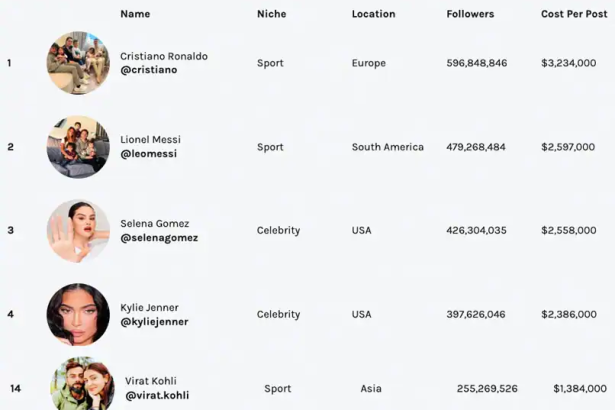Sort by the Cost Per Post header

tap(574, 14)
